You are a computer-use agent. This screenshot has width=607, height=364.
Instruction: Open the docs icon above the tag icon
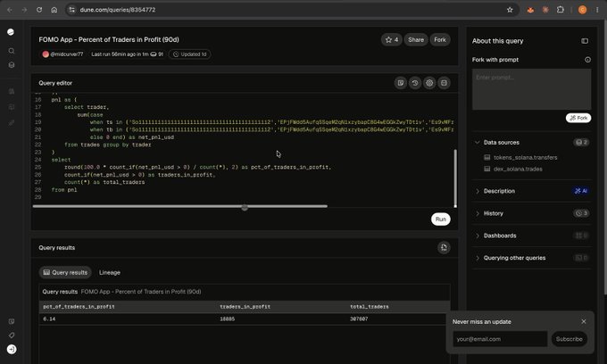tap(12, 321)
